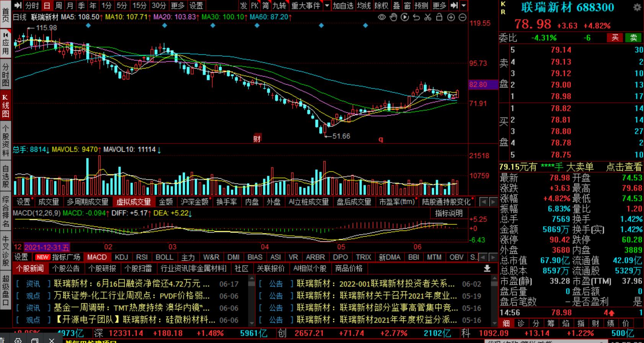Viewport: 644px width, 343px height.
Task: Start chart replay with the play icon
Action: pos(405,17)
